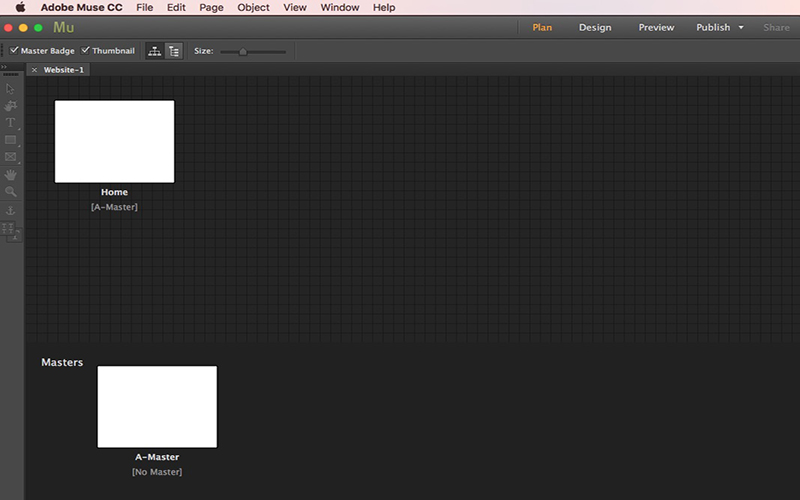800x500 pixels.
Task: Expand the collapsed tools panel chevrons
Action: pyautogui.click(x=4, y=67)
